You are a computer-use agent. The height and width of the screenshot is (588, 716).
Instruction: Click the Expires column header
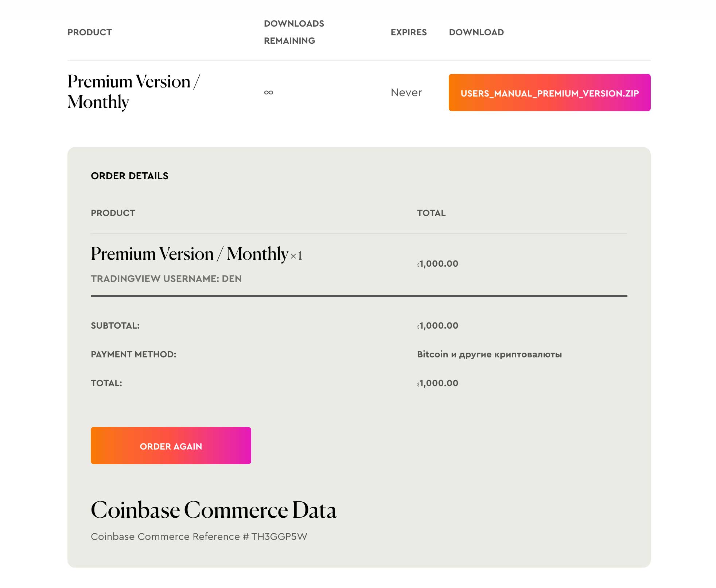point(408,32)
